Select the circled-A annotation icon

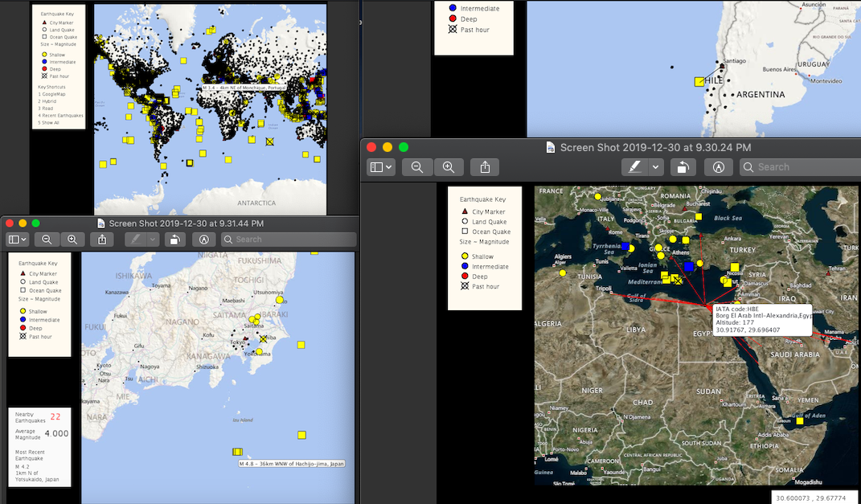click(x=718, y=167)
